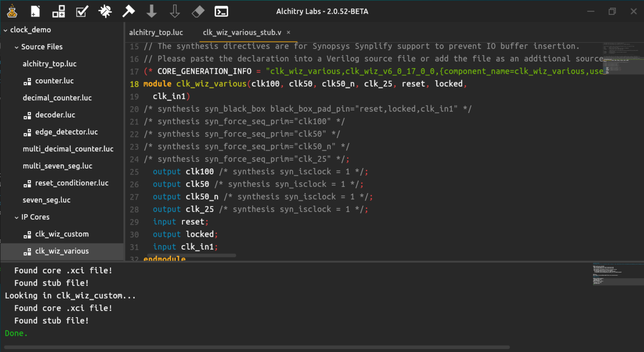Viewport: 644px width, 352px height.
Task: Erase the board with the eraser icon
Action: (198, 11)
